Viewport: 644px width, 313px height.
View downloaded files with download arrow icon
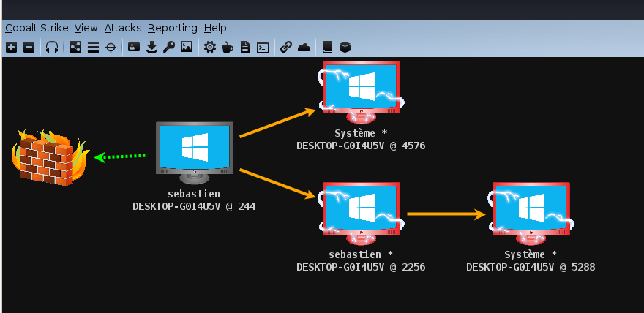pyautogui.click(x=151, y=48)
